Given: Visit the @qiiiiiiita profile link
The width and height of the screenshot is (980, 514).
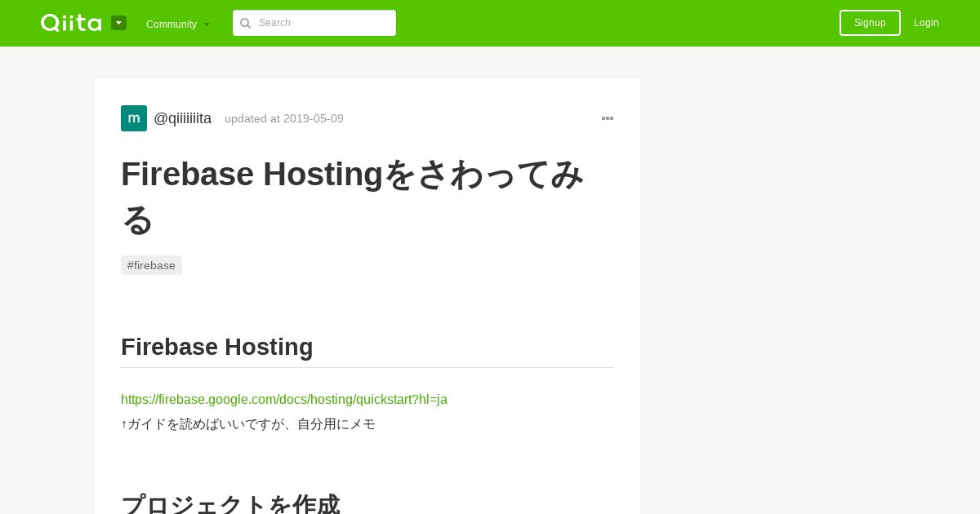Looking at the screenshot, I should point(182,118).
